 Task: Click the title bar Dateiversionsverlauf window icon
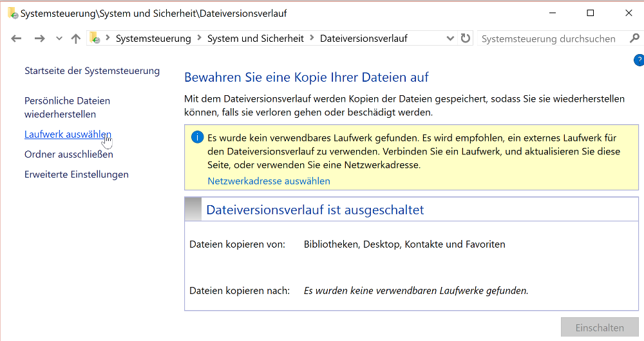(12, 13)
